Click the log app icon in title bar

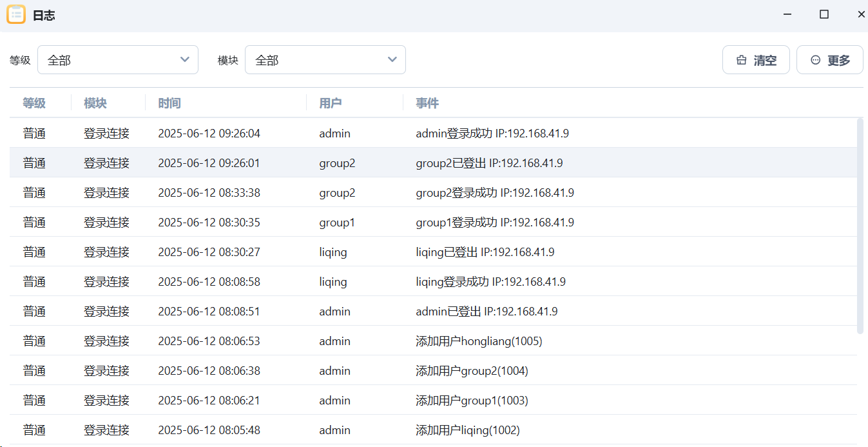coord(15,14)
